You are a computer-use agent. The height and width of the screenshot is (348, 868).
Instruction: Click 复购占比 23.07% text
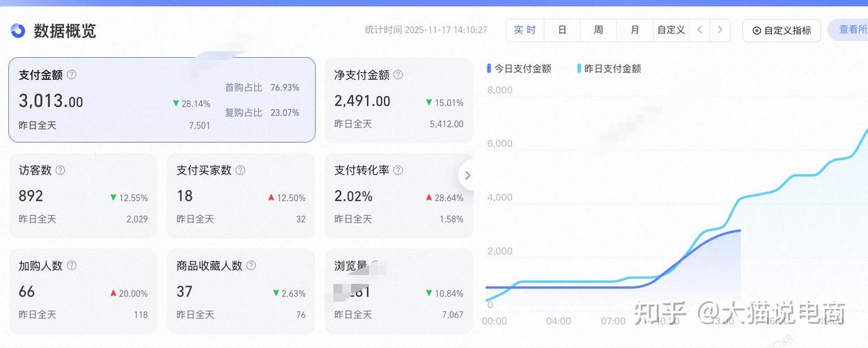262,112
